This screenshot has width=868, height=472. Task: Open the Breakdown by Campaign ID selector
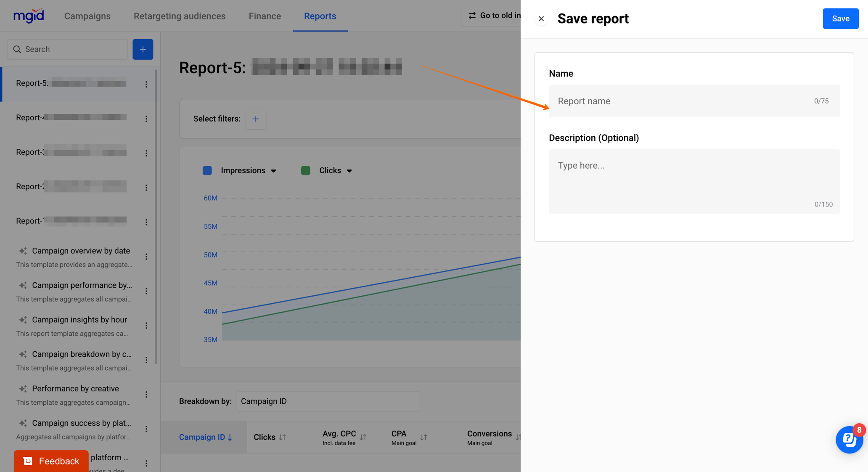(x=328, y=401)
